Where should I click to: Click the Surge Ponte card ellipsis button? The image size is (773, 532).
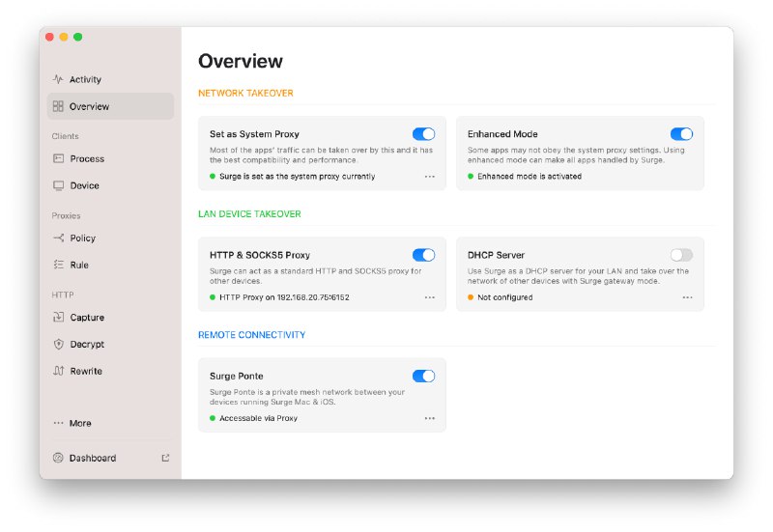tap(429, 418)
